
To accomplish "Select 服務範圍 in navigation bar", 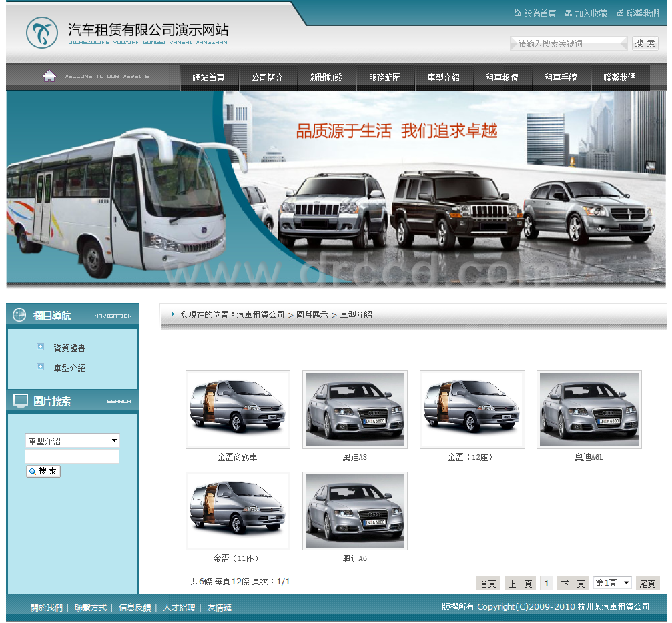I will click(x=385, y=77).
